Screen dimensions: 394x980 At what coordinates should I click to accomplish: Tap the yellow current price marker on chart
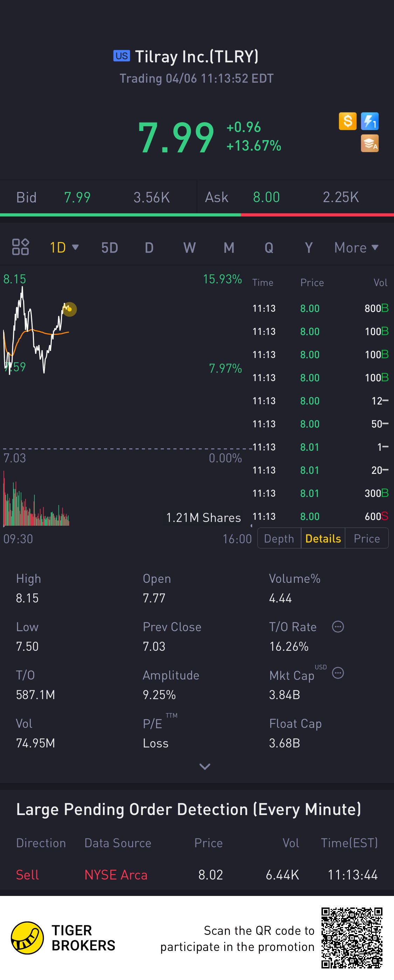pyautogui.click(x=70, y=309)
